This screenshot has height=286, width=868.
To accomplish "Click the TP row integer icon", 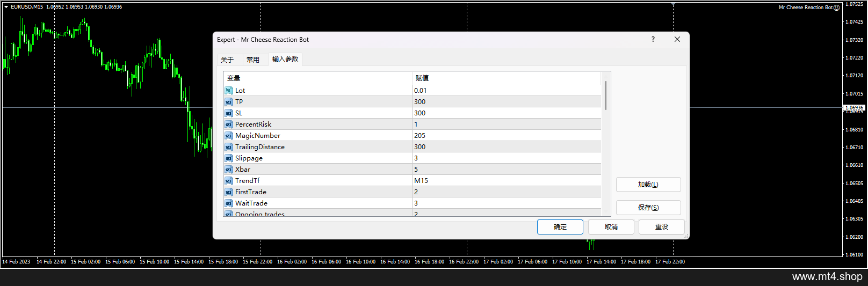I will click(228, 102).
